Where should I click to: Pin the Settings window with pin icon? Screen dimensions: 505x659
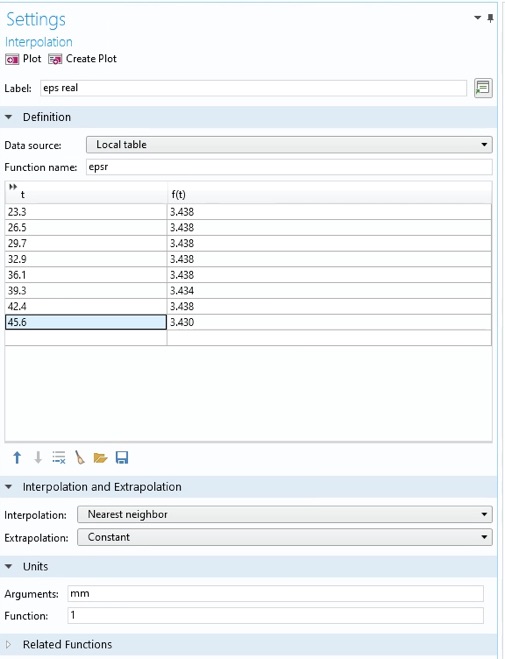[490, 18]
